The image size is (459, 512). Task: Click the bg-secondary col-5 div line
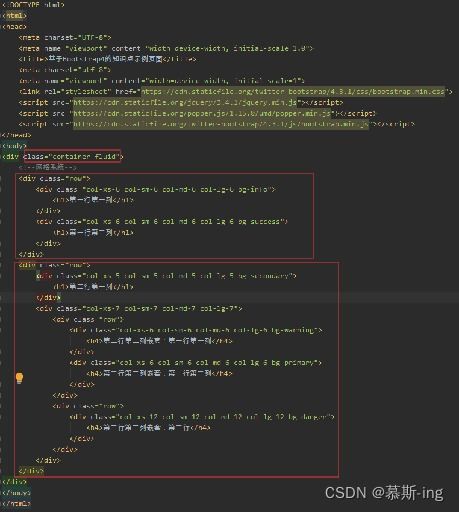pyautogui.click(x=166, y=276)
